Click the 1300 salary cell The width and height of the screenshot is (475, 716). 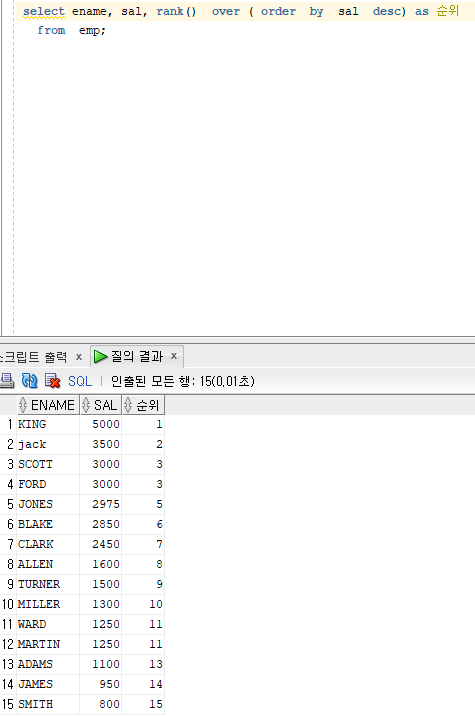pos(101,605)
